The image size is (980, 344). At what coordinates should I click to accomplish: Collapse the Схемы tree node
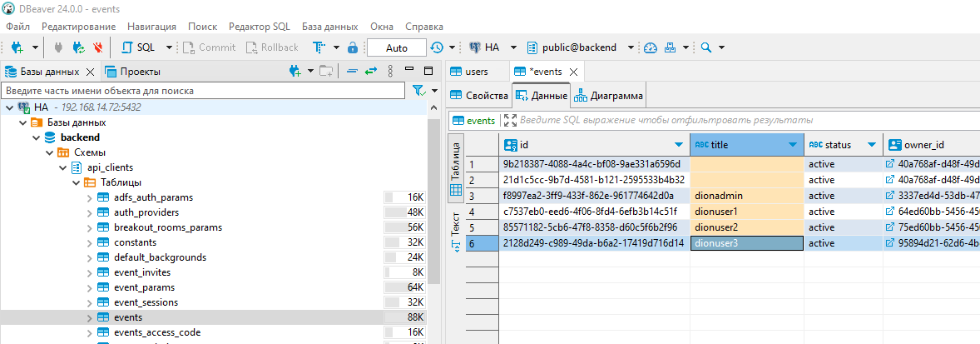[49, 152]
